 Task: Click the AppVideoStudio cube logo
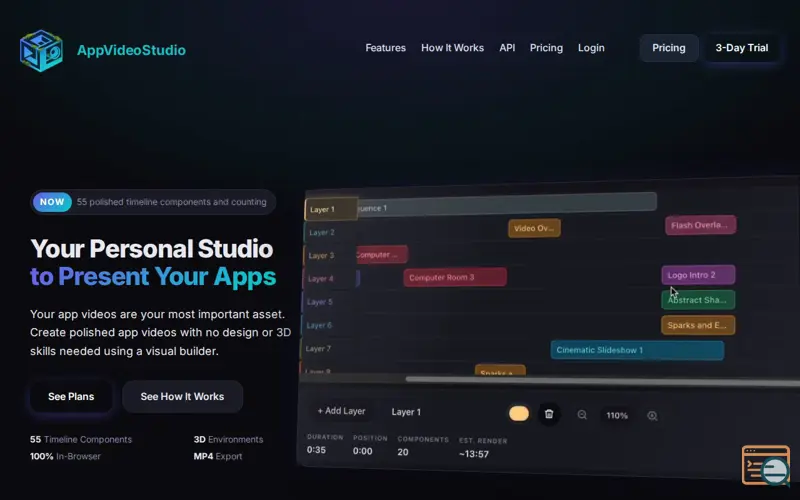click(41, 51)
